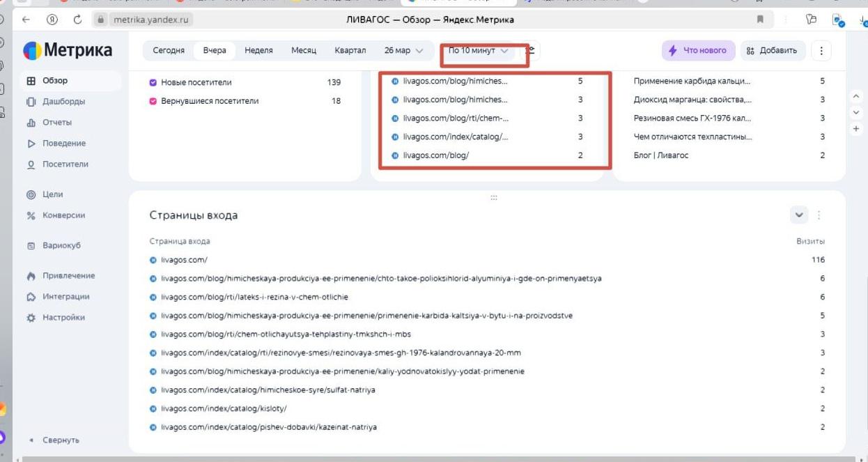This screenshot has width=868, height=462.
Task: Go to Конверсии in the sidebar
Action: pyautogui.click(x=63, y=215)
